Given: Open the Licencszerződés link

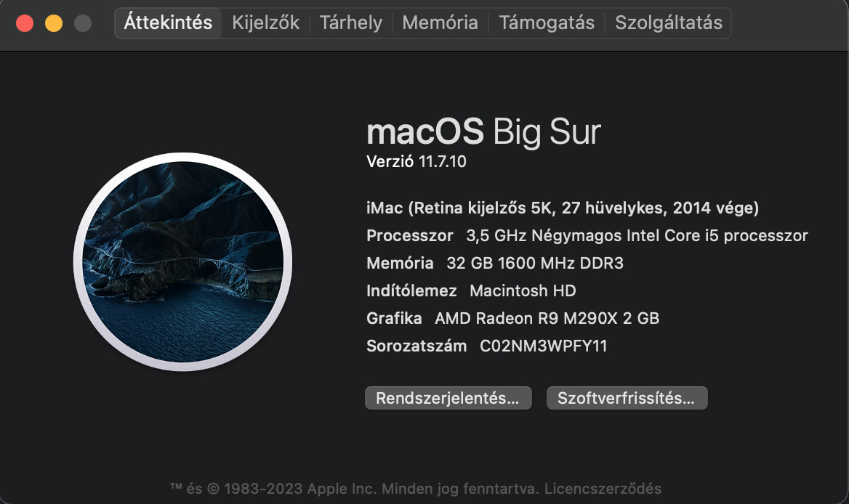Looking at the screenshot, I should [x=603, y=488].
